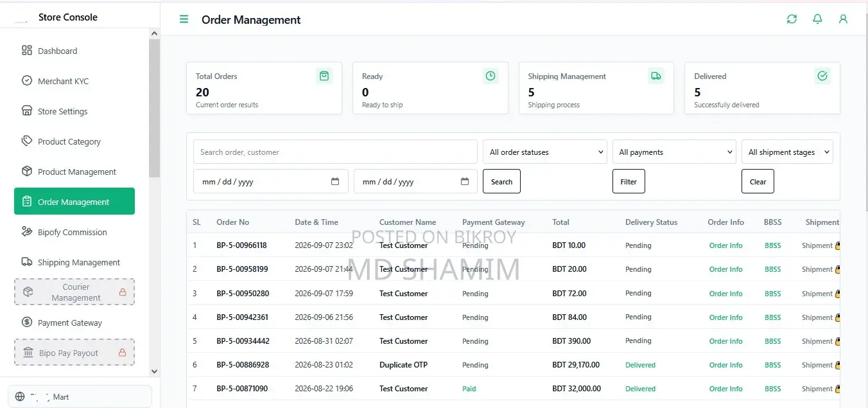Viewport: 868px width, 408px height.
Task: Go to Shipping Management in sidebar
Action: pyautogui.click(x=74, y=262)
